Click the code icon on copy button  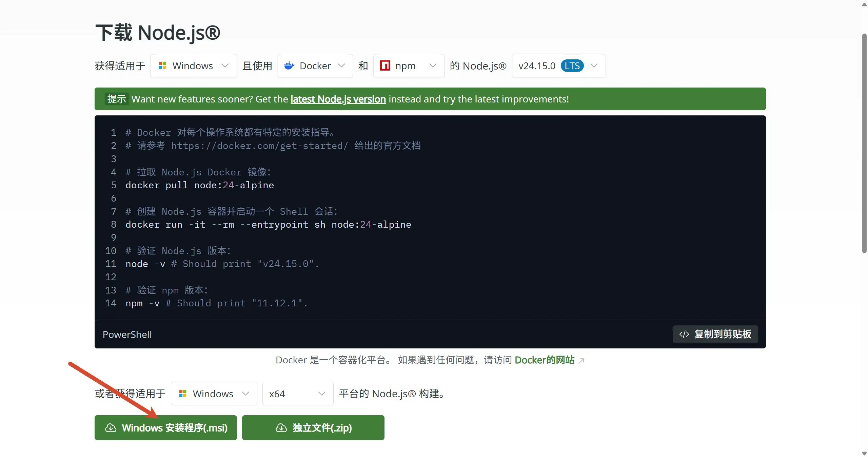[x=684, y=334]
